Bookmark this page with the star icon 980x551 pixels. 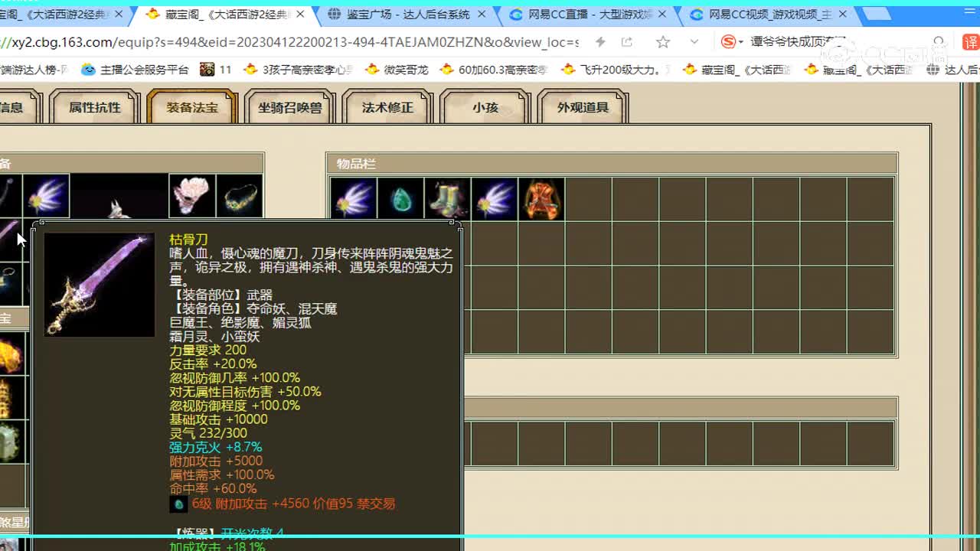point(663,42)
